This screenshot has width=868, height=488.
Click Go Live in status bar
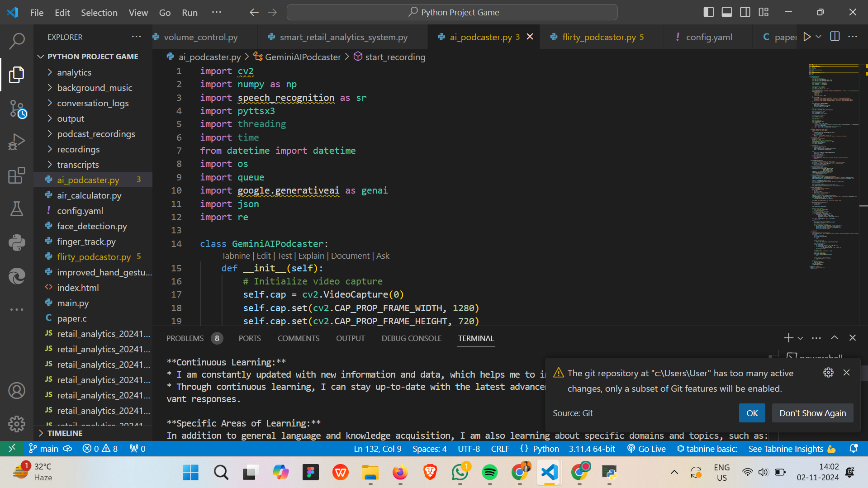tap(646, 448)
